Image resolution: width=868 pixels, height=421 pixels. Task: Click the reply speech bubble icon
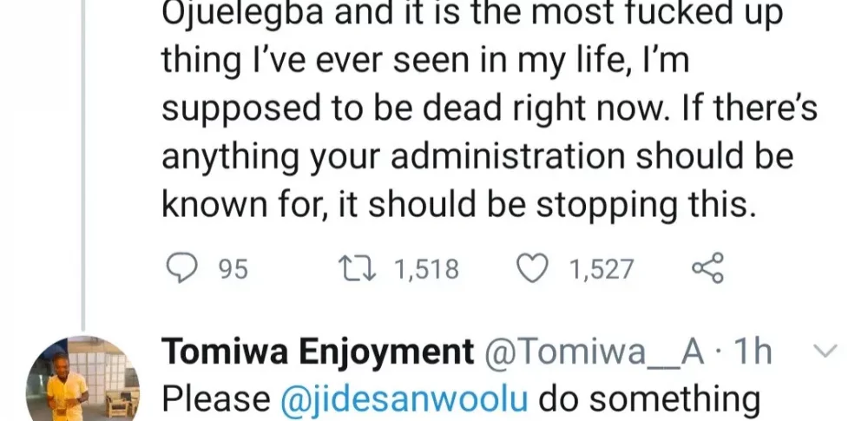point(181,269)
